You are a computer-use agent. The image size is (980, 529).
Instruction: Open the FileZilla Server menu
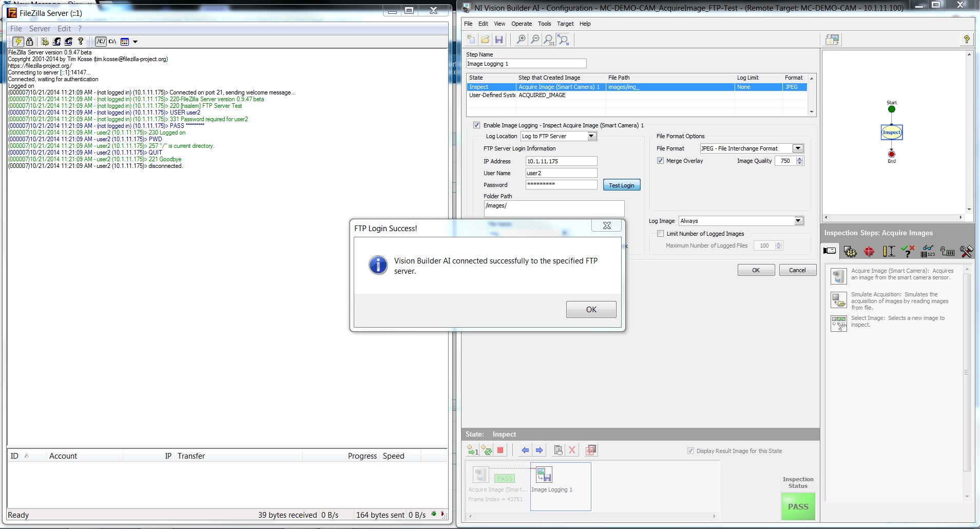pyautogui.click(x=40, y=29)
